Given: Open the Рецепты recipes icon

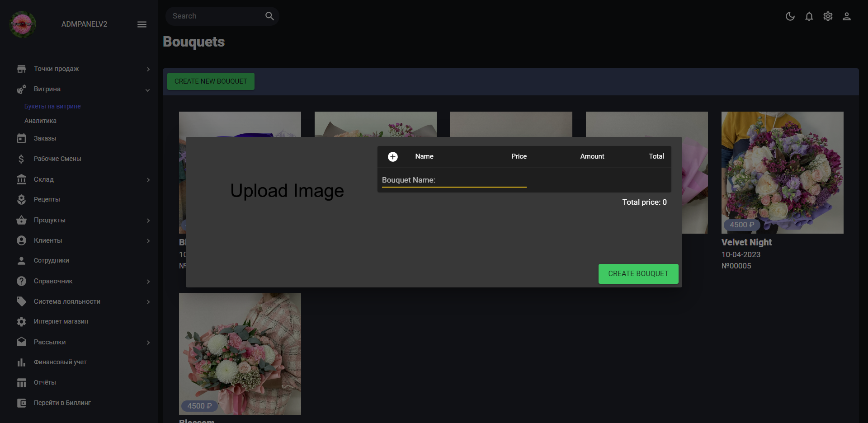Looking at the screenshot, I should point(21,199).
